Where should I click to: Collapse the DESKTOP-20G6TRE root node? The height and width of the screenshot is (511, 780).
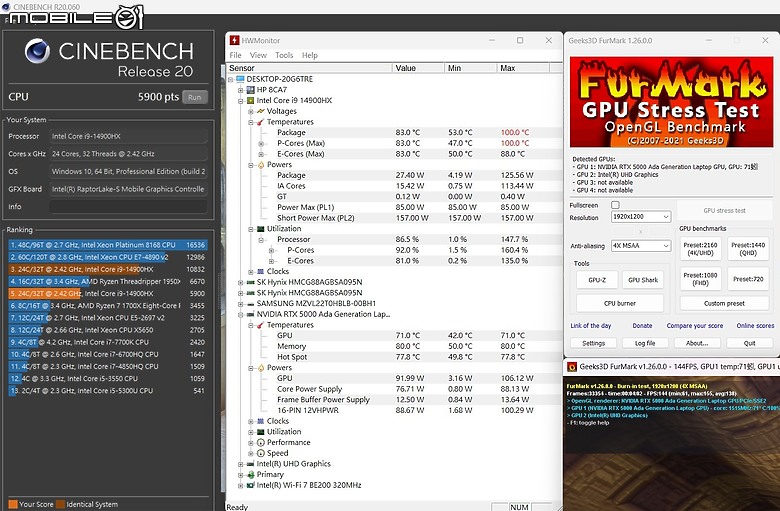click(x=230, y=79)
